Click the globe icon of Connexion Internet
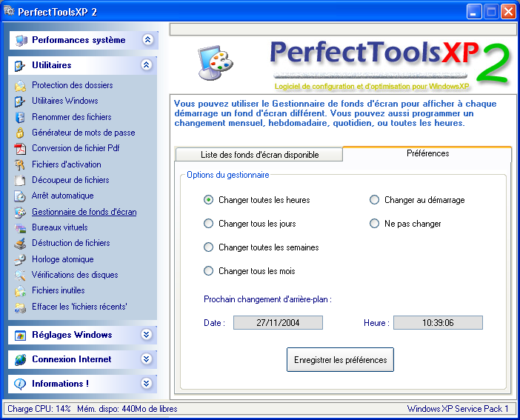Viewport: 520px width, 420px height. pos(20,359)
